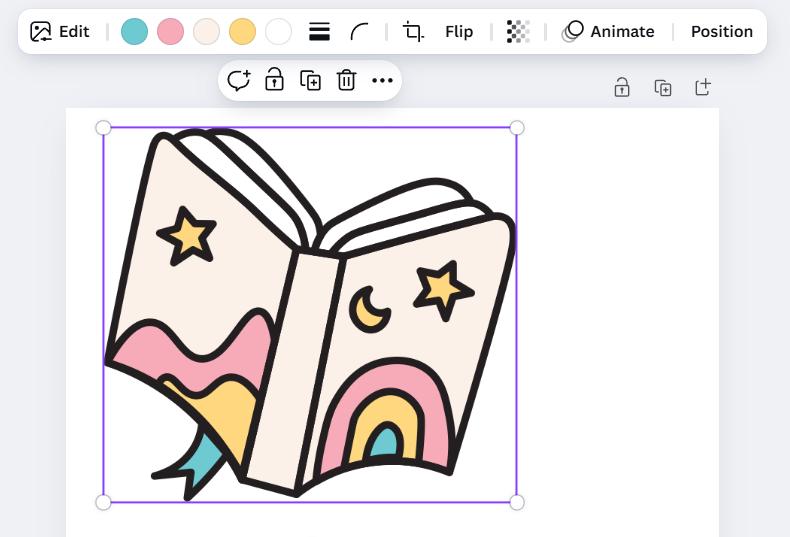Click the Animate button

click(608, 32)
